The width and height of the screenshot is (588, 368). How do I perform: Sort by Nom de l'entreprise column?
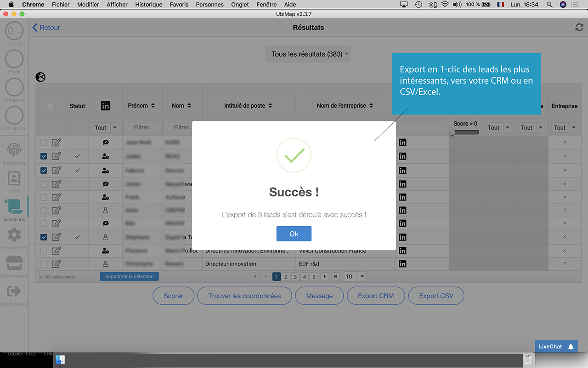point(345,106)
